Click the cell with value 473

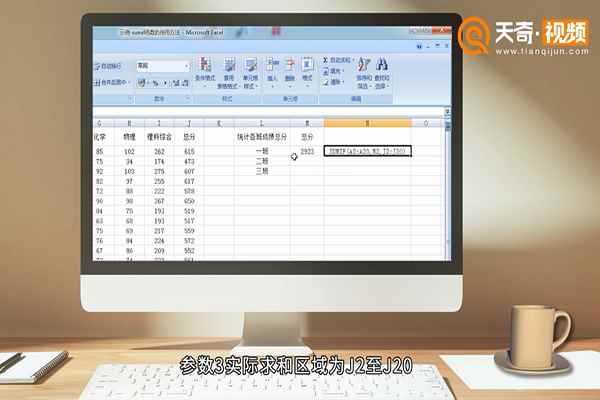pyautogui.click(x=189, y=162)
